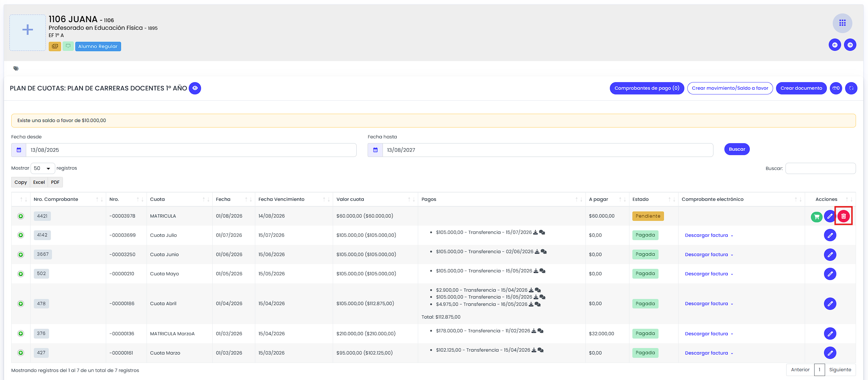The image size is (868, 380).
Task: Edit the Cuota Julio row
Action: (x=830, y=235)
